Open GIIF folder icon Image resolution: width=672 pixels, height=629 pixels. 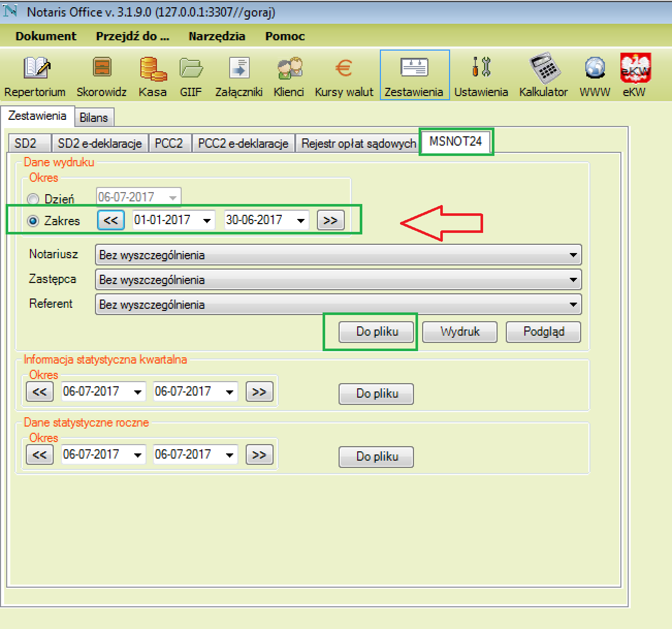(x=191, y=69)
